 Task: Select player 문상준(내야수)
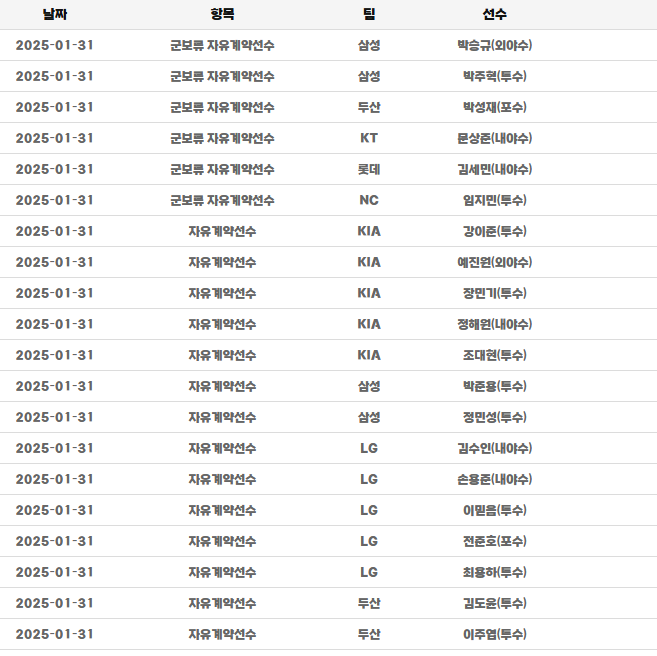point(494,138)
